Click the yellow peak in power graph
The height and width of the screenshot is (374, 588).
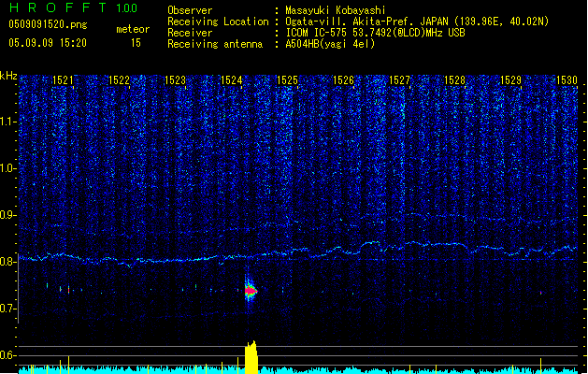250,357
